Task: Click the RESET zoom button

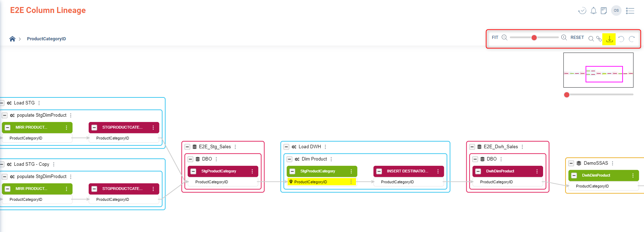Action: pos(577,37)
